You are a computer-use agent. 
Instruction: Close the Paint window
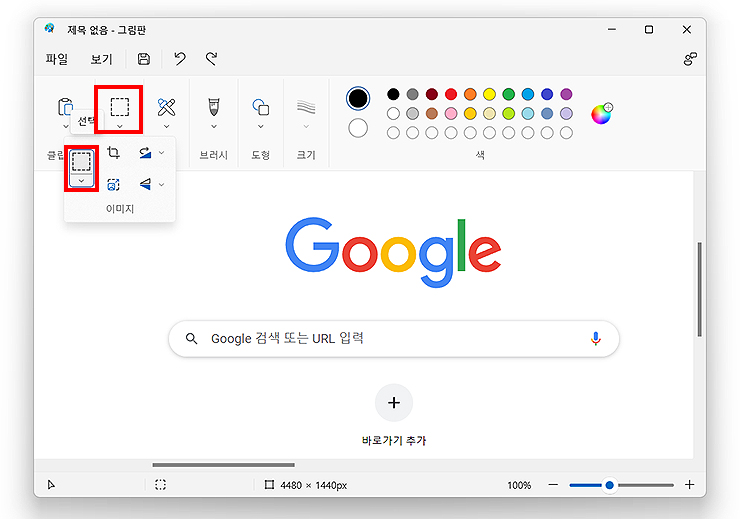(x=687, y=29)
